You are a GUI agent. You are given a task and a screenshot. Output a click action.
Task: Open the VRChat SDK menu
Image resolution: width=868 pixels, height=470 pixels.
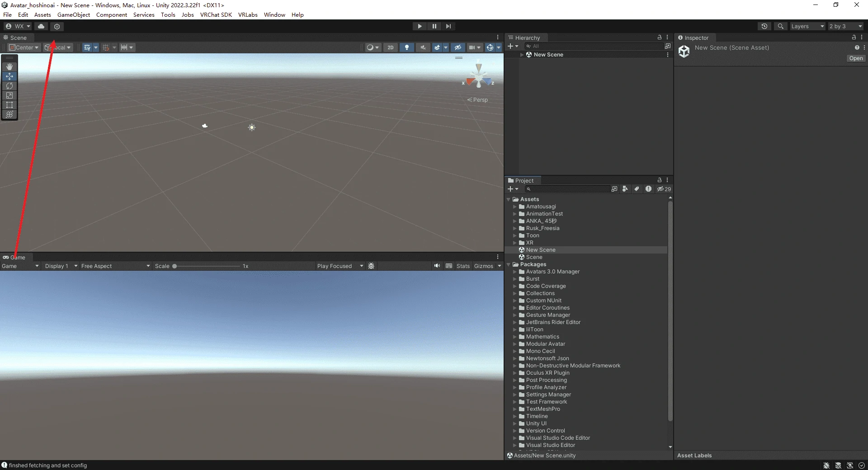click(216, 14)
